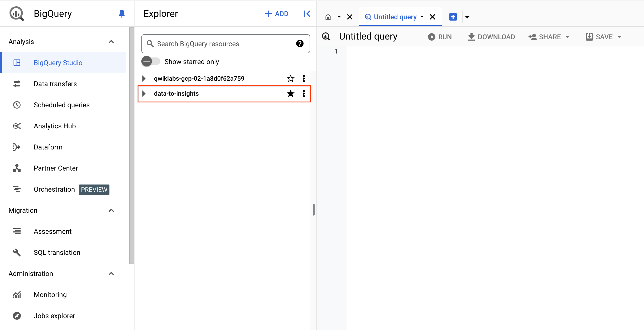Collapse the Migration section
The height and width of the screenshot is (330, 644).
(111, 210)
